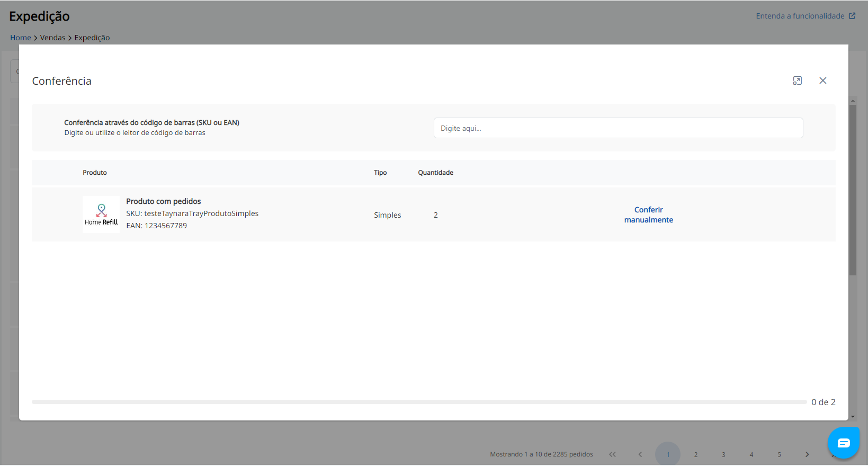Open Vendas breadcrumb
The height and width of the screenshot is (466, 868).
pos(52,38)
